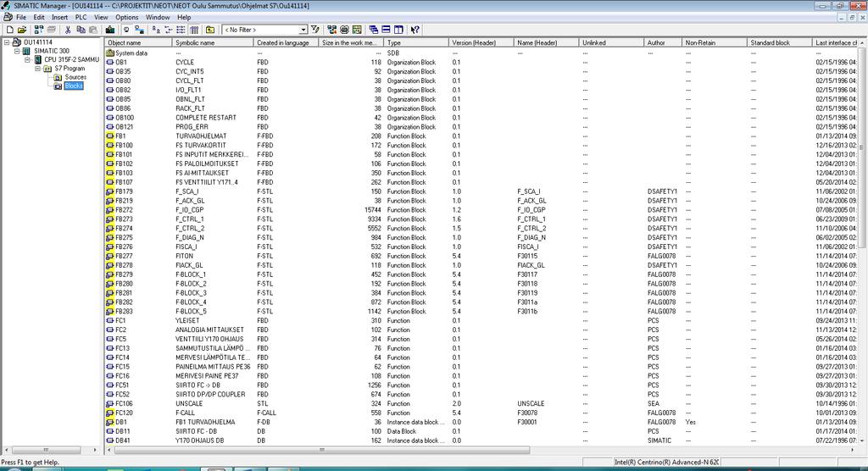Click the Arrange Vertically windows icon

click(x=398, y=30)
